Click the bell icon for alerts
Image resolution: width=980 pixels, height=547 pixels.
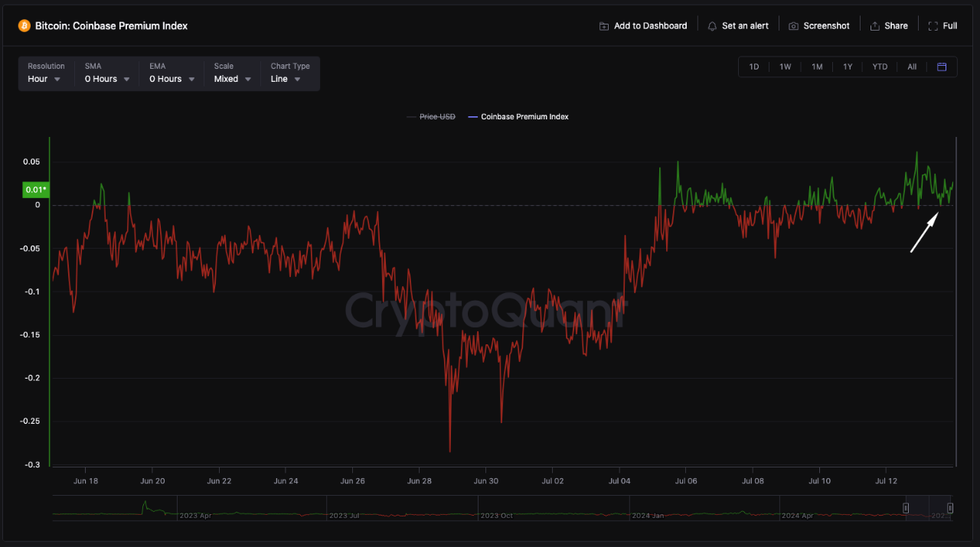711,25
